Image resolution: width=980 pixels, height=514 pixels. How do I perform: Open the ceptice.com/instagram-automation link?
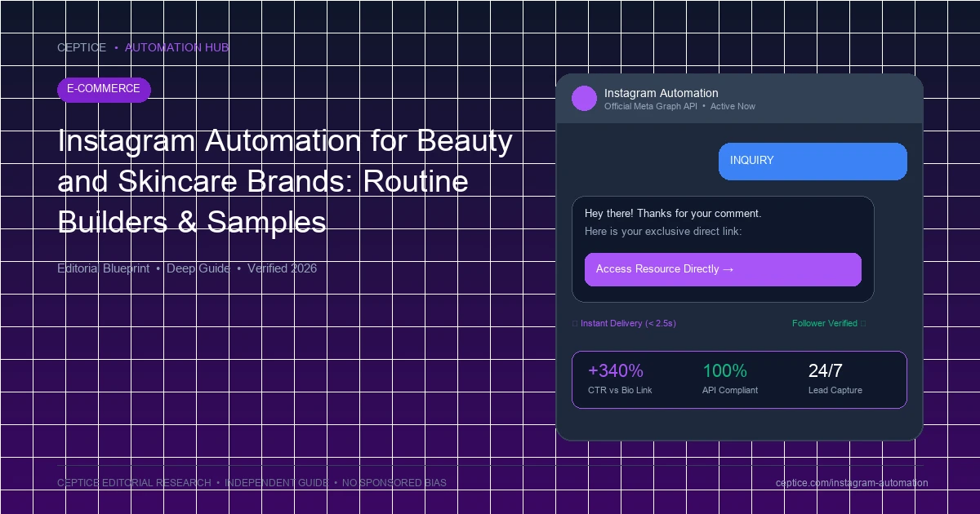[852, 483]
